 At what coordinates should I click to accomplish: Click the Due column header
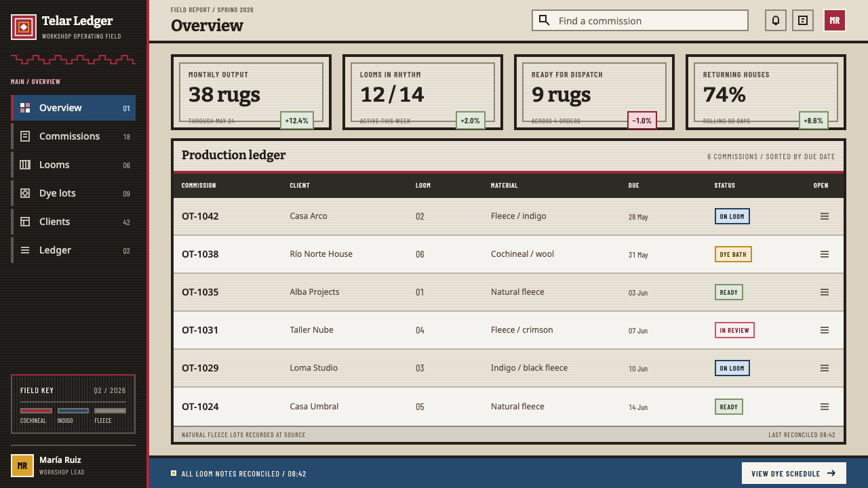633,186
